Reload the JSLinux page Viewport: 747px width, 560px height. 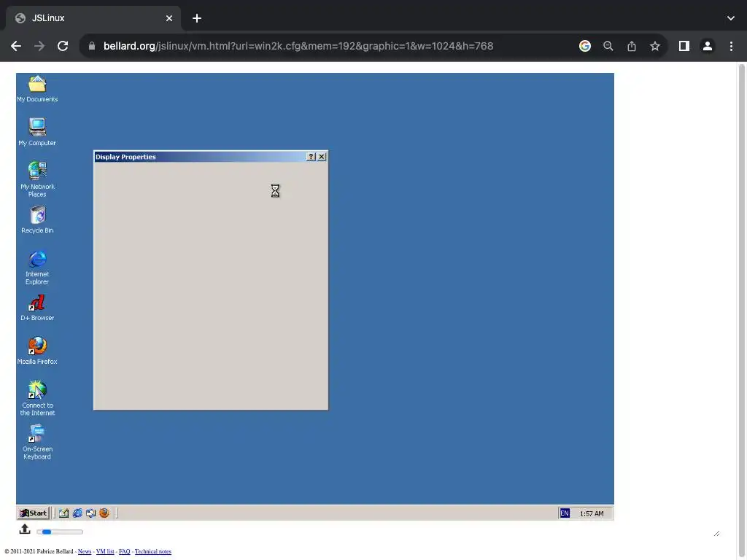pyautogui.click(x=63, y=46)
